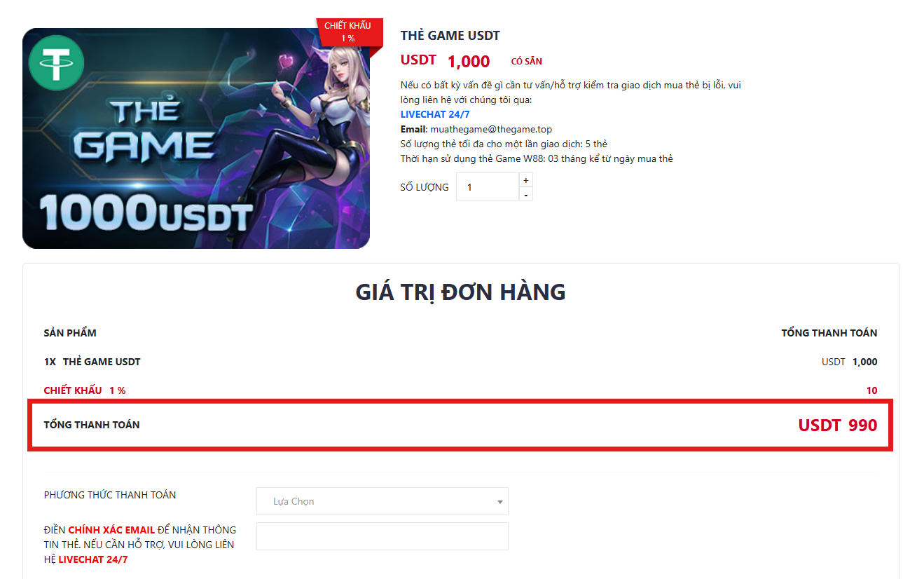
Task: Click the 1X Thẻ Game USDT order line
Action: pos(92,362)
